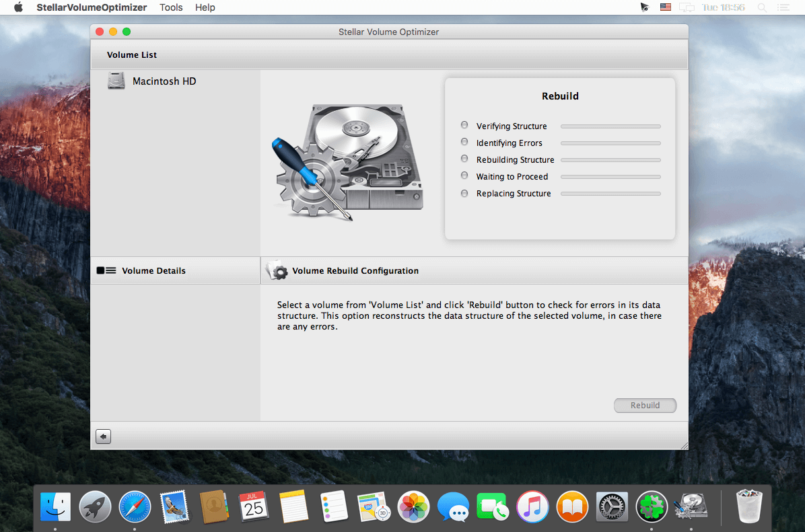Click the Waiting to Proceed progress bar
The width and height of the screenshot is (805, 532).
(610, 177)
